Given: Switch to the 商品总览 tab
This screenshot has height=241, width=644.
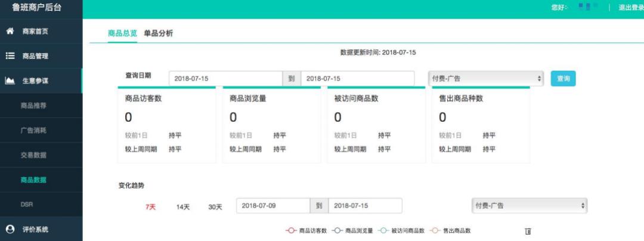Looking at the screenshot, I should tap(122, 33).
